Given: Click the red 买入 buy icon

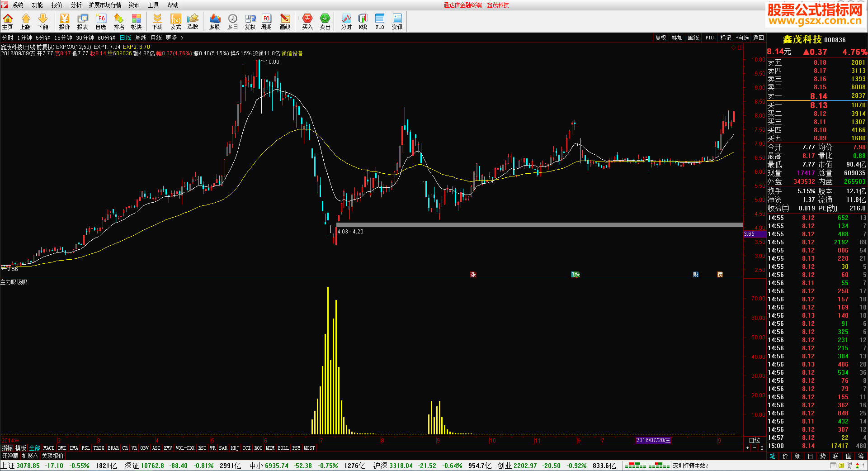Looking at the screenshot, I should point(307,21).
